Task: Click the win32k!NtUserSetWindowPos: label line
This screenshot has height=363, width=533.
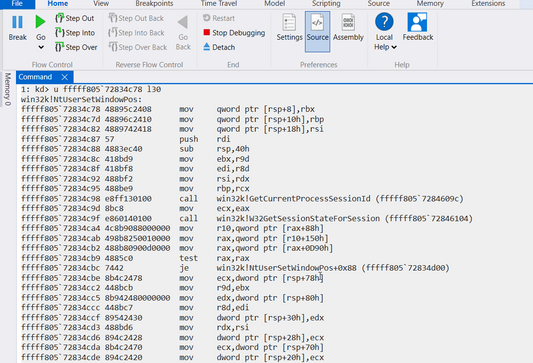Action: click(x=82, y=99)
